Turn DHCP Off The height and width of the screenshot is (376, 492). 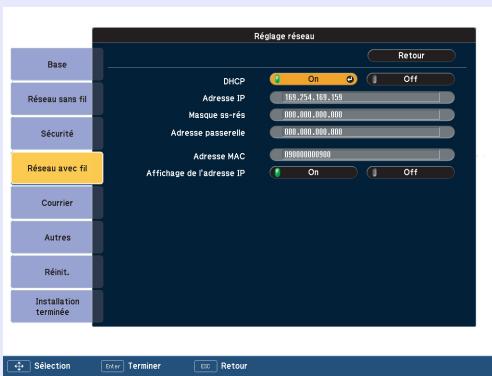click(x=410, y=79)
